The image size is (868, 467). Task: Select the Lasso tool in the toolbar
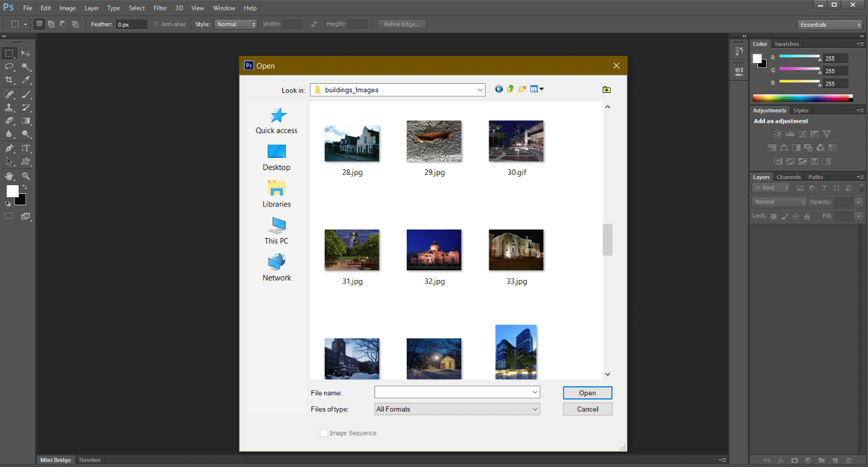point(8,66)
